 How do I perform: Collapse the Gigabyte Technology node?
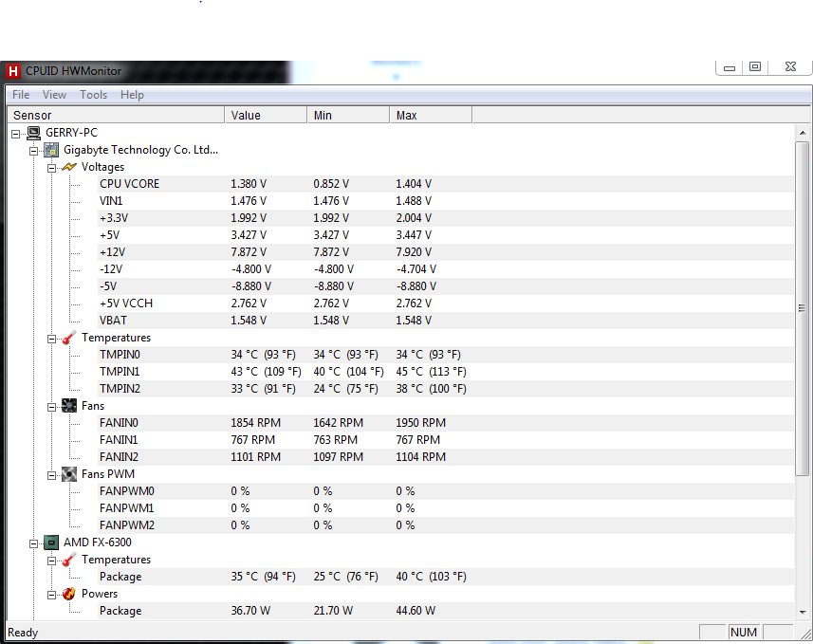[x=34, y=151]
